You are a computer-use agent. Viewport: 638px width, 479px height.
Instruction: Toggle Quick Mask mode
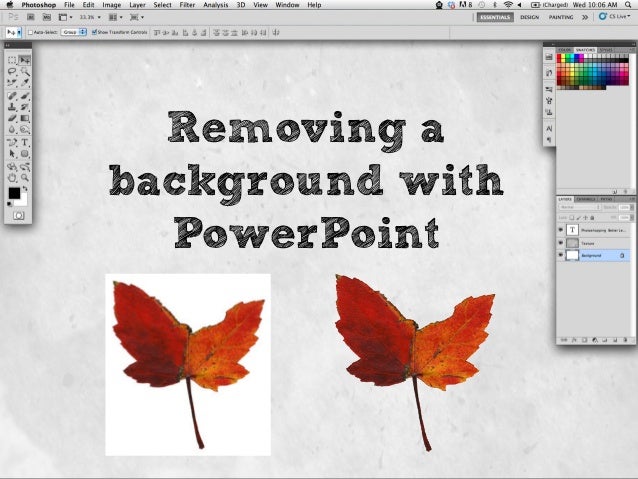coord(19,215)
